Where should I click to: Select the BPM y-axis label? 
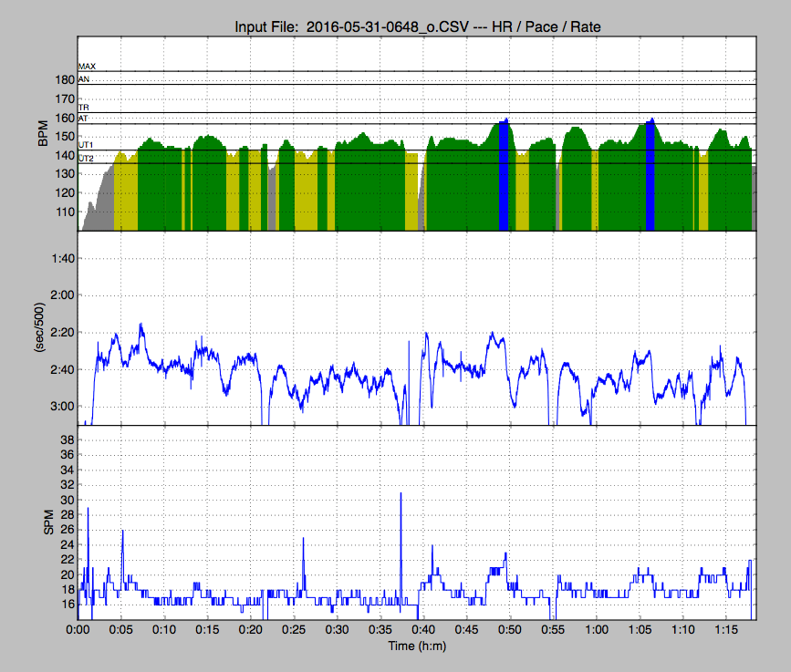[x=42, y=134]
